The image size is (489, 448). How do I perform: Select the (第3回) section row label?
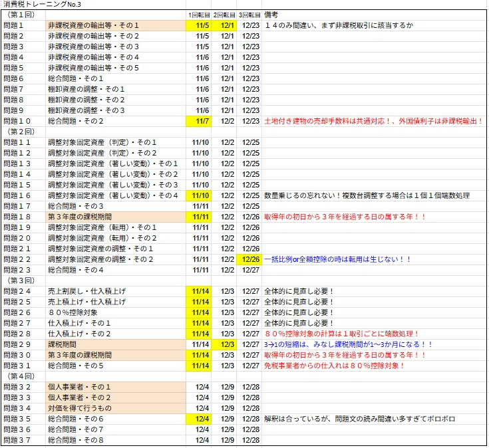click(x=21, y=280)
